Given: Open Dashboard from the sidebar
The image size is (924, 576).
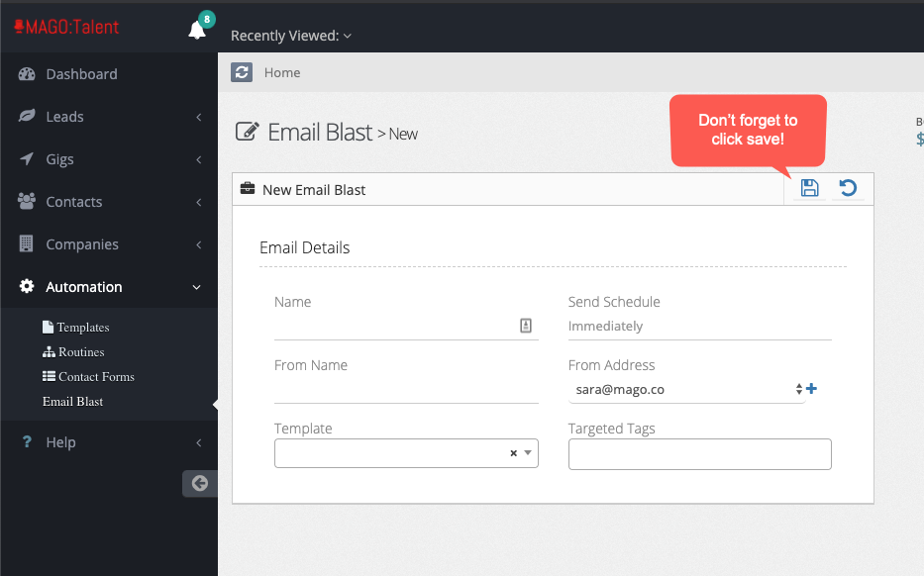Looking at the screenshot, I should point(81,74).
